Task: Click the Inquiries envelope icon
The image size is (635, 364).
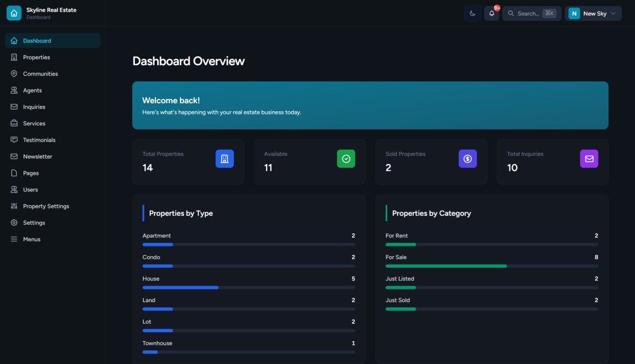Action: pos(14,107)
